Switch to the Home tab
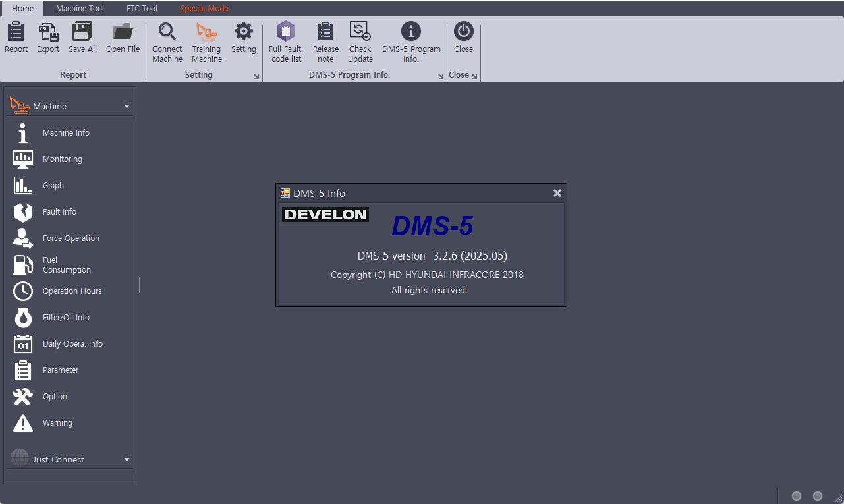844x504 pixels. pos(23,9)
